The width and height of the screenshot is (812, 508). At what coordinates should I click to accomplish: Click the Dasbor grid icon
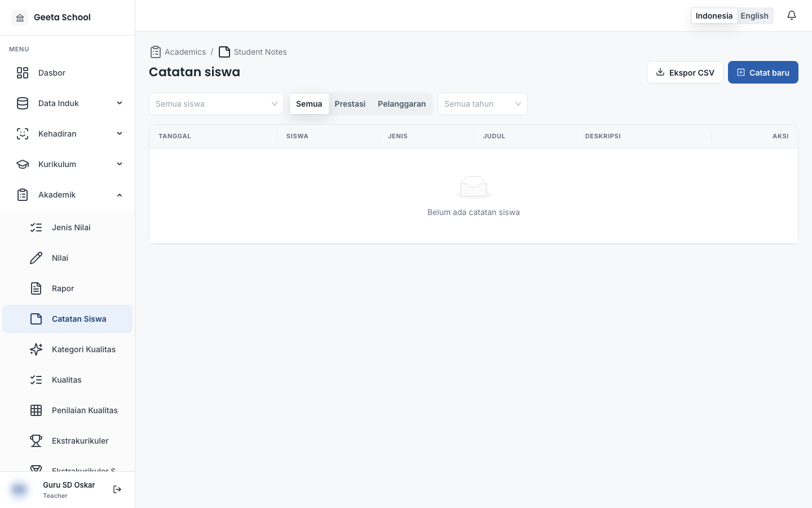click(x=23, y=73)
